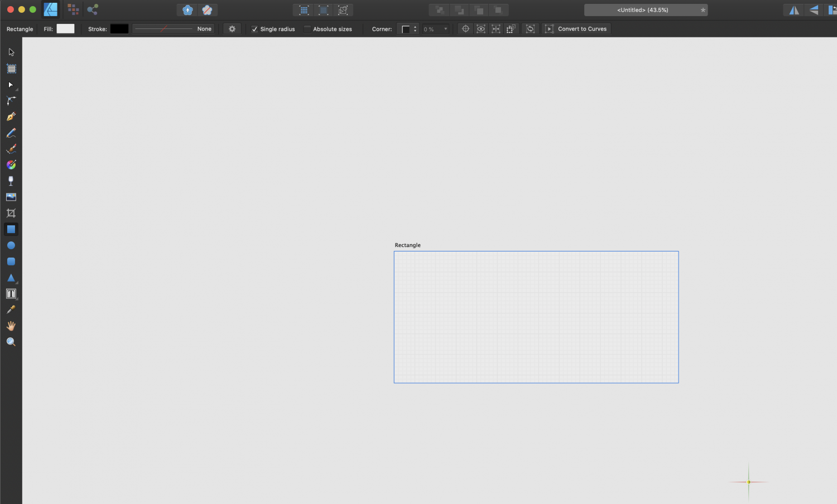Image resolution: width=837 pixels, height=504 pixels.
Task: Pick the Crop tool
Action: (x=11, y=213)
